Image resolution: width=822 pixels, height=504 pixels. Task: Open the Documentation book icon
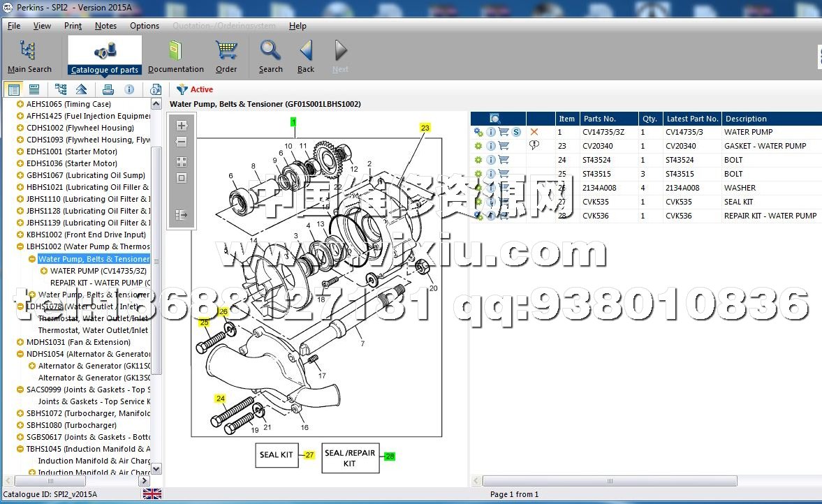coord(175,56)
